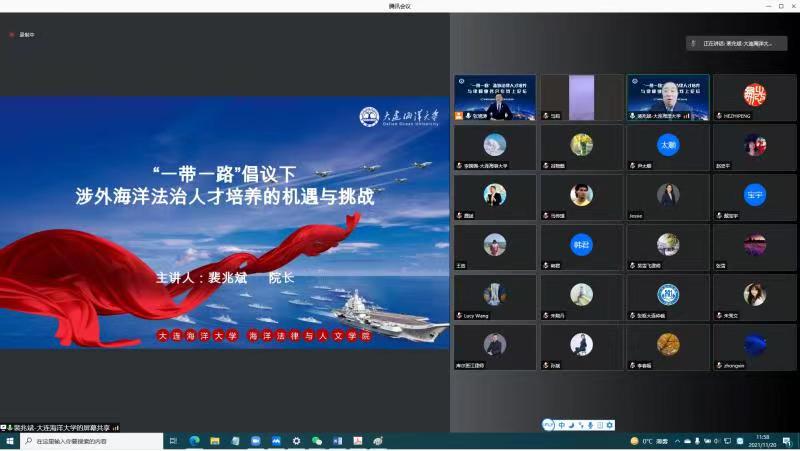Click the zhongwei participant tile
Image resolution: width=800 pixels, height=451 pixels.
tap(754, 347)
